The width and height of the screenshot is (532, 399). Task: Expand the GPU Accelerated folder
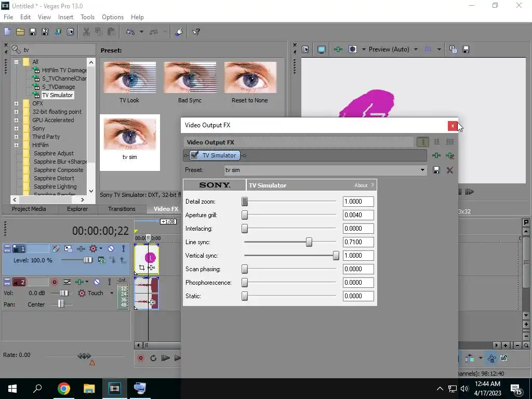click(16, 120)
